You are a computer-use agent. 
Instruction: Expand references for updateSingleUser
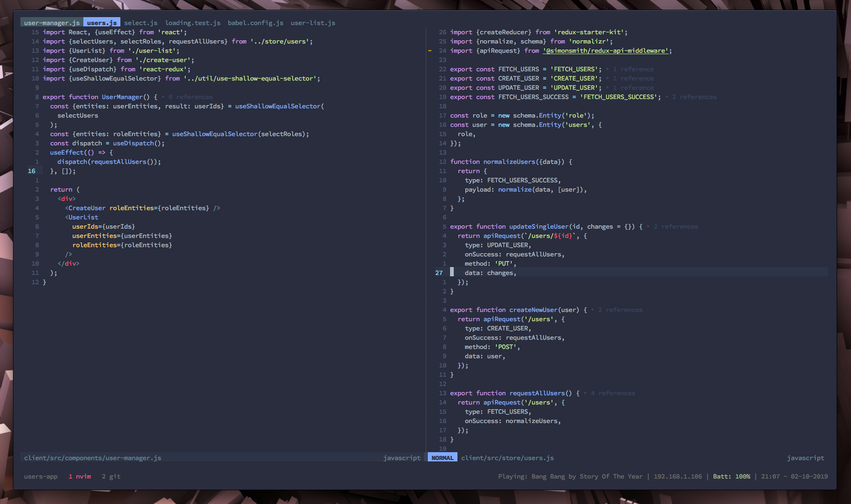676,226
